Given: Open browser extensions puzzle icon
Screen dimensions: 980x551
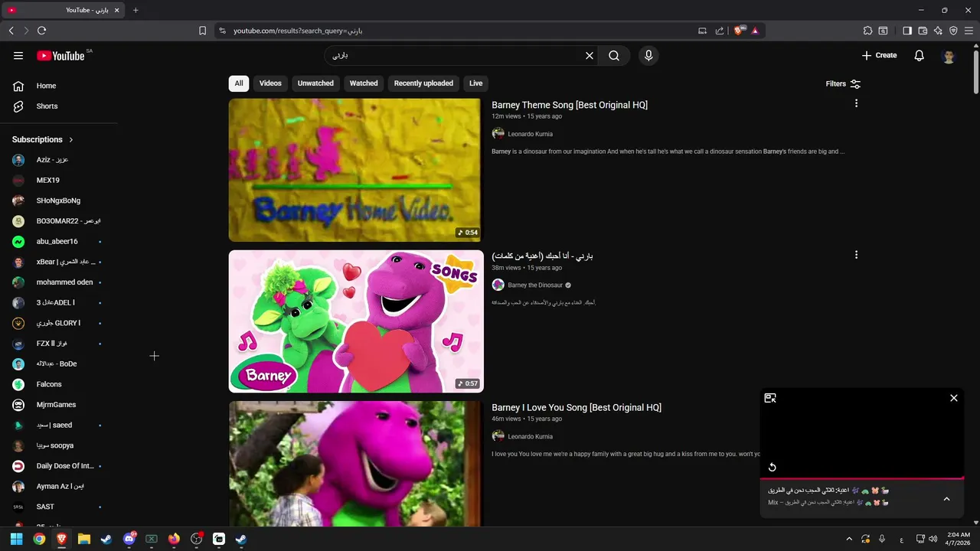Looking at the screenshot, I should (867, 31).
